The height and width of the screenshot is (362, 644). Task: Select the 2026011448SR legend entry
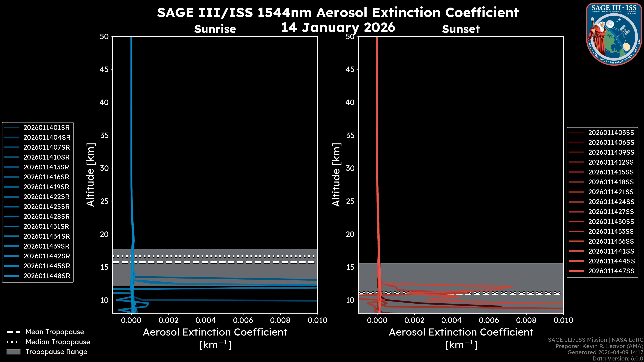pyautogui.click(x=46, y=276)
